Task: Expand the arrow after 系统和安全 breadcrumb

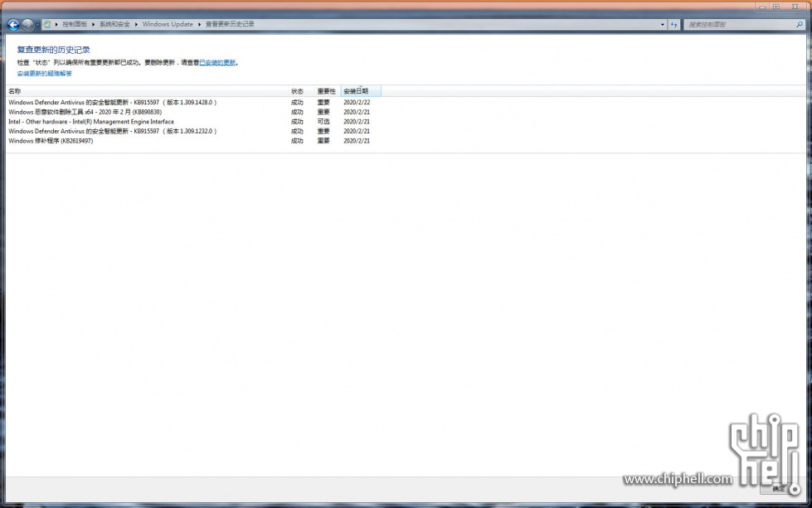Action: [136, 24]
